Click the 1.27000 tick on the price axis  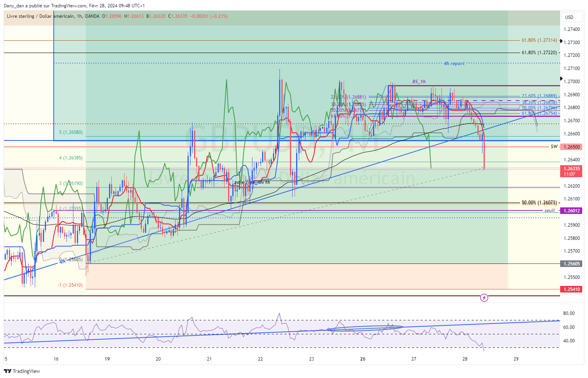572,82
